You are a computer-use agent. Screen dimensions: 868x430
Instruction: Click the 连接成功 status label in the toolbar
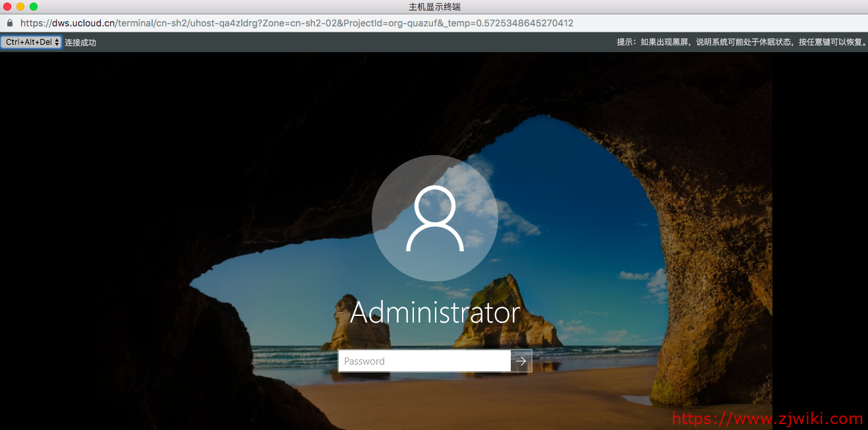pos(79,42)
